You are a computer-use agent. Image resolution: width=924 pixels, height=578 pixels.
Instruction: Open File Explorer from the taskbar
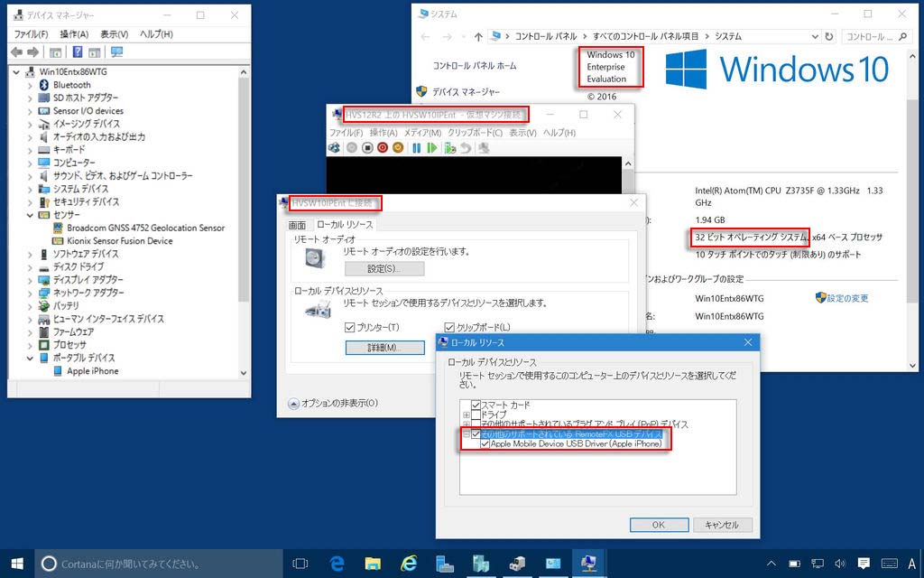373,564
